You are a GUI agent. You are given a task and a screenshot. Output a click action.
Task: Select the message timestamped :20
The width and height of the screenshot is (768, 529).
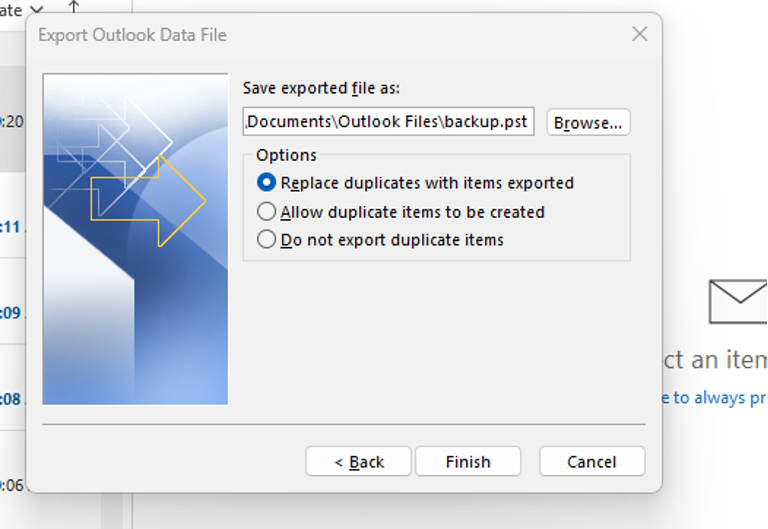12,121
